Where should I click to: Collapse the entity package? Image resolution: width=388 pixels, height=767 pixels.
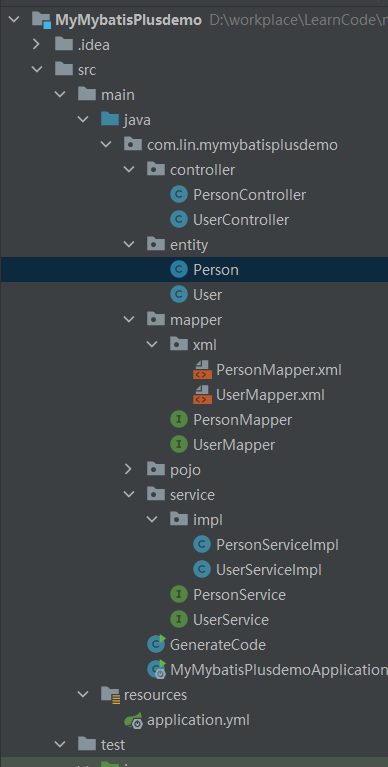click(129, 244)
